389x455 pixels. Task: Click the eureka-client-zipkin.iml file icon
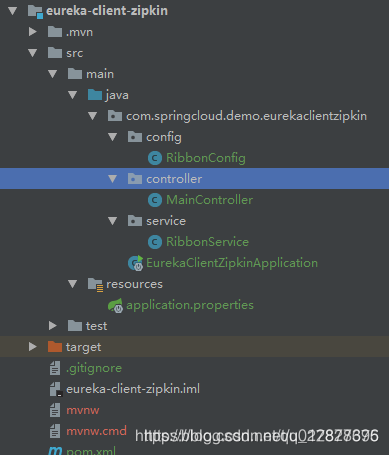56,389
